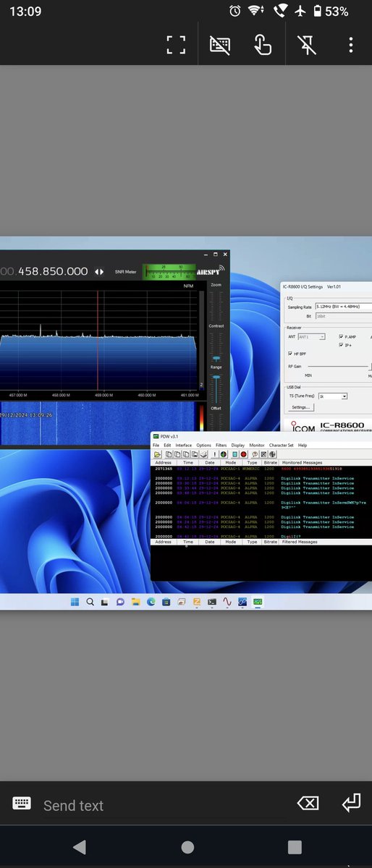Tap the backspace icon in the bottom bar

click(308, 803)
